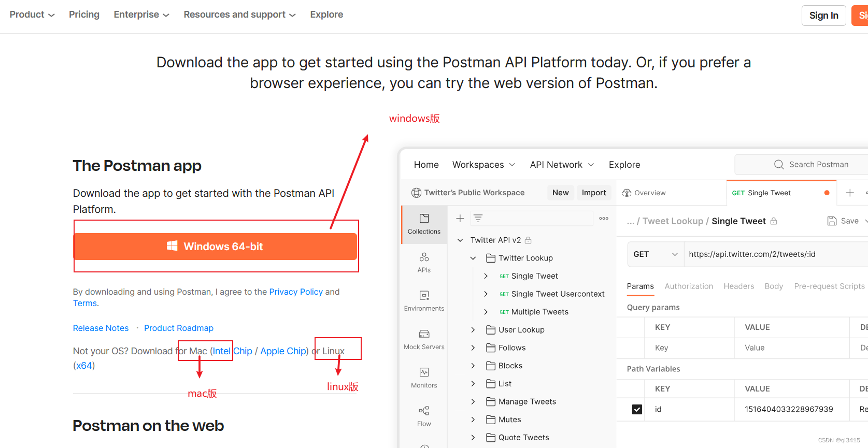
Task: Click the Quote Tweets folder icon
Action: 491,438
